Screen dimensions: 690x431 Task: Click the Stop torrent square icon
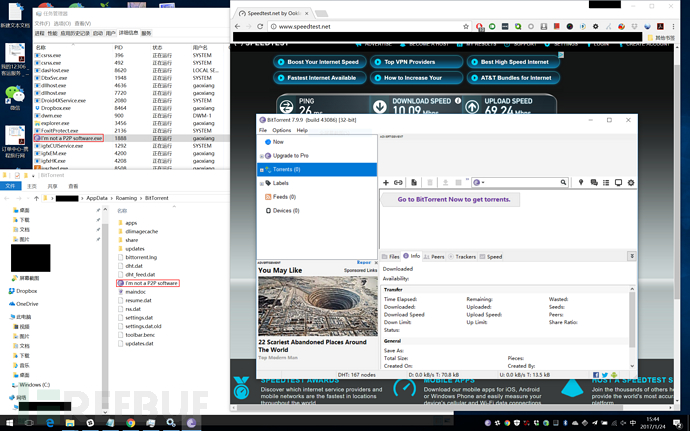(458, 183)
